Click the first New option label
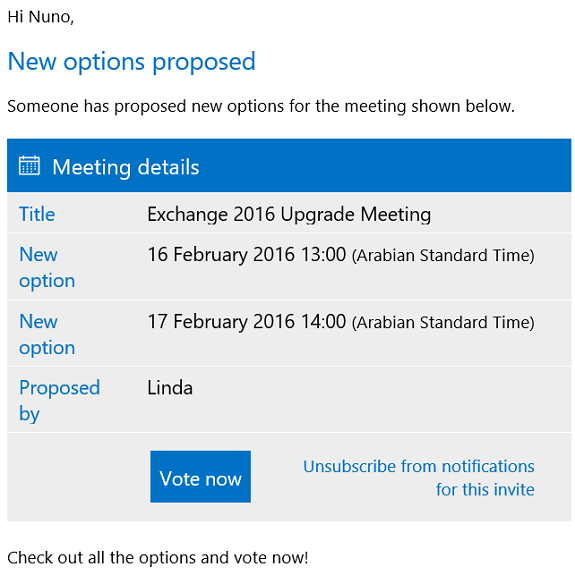The image size is (575, 575). [x=47, y=268]
